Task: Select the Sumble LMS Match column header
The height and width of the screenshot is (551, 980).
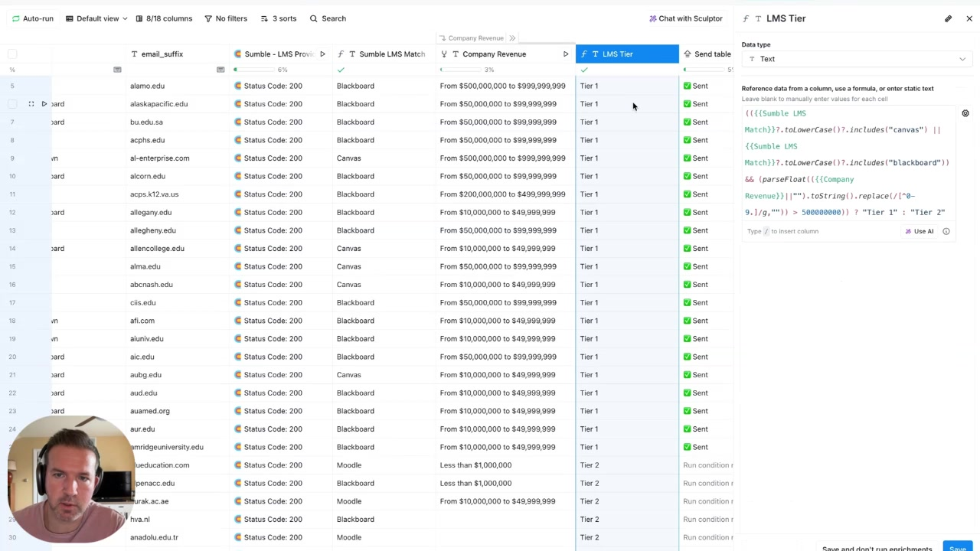Action: click(x=385, y=54)
